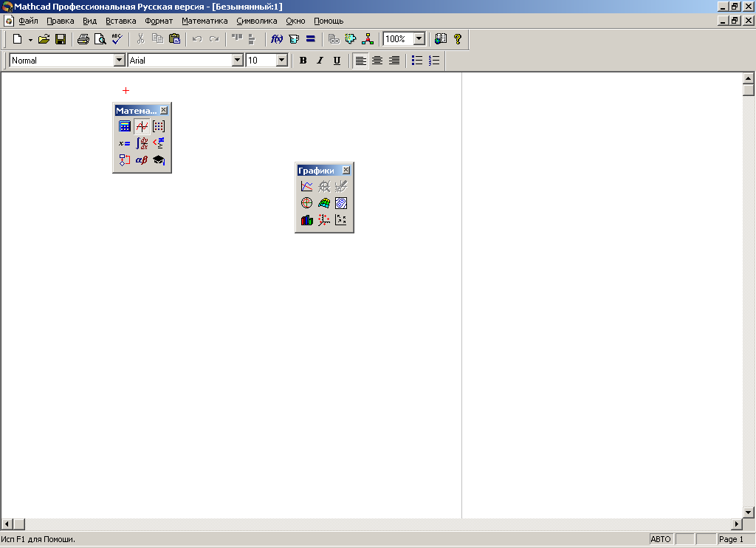This screenshot has width=756, height=548.
Task: Open Calculus integral palette icon
Action: [142, 143]
